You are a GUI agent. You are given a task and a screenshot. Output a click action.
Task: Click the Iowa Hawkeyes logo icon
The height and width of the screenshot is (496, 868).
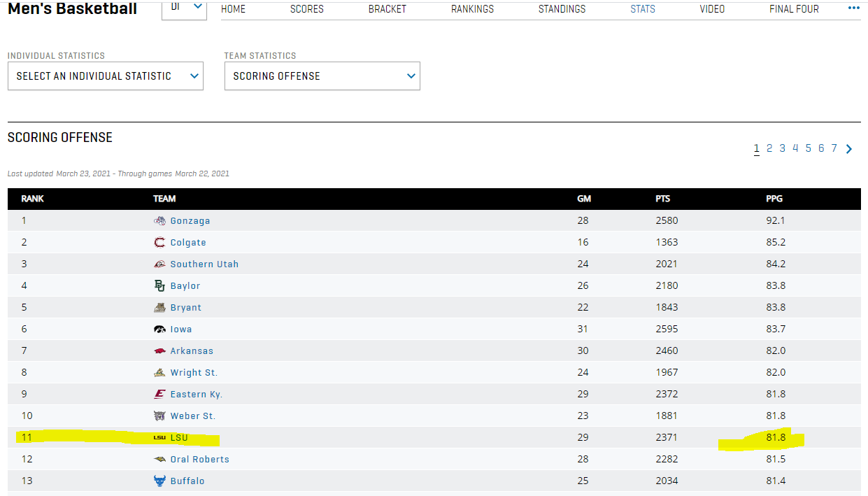159,329
